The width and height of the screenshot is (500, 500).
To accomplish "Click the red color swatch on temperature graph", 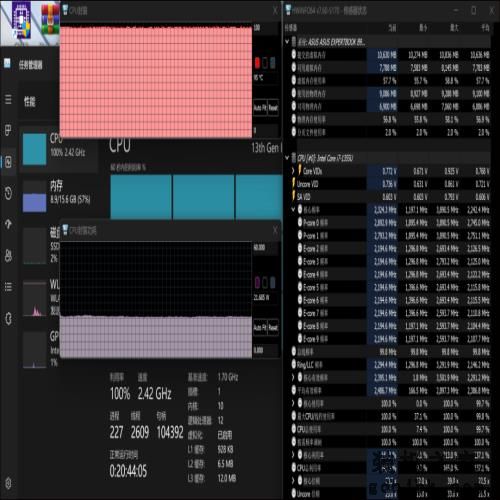I will pyautogui.click(x=257, y=63).
